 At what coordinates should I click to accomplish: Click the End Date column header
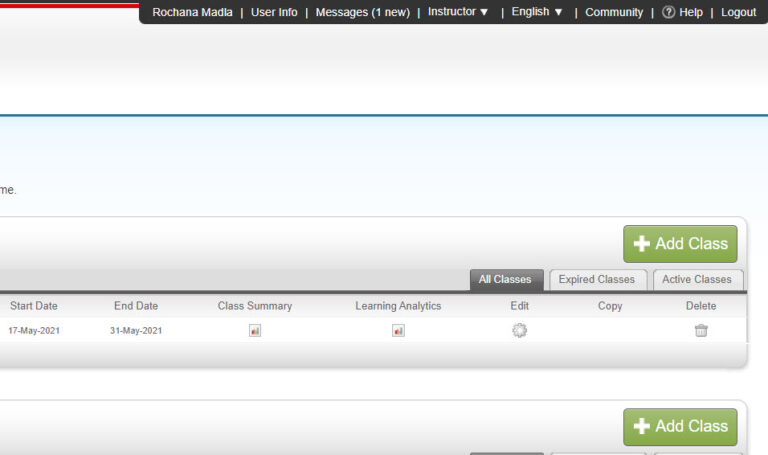point(136,306)
